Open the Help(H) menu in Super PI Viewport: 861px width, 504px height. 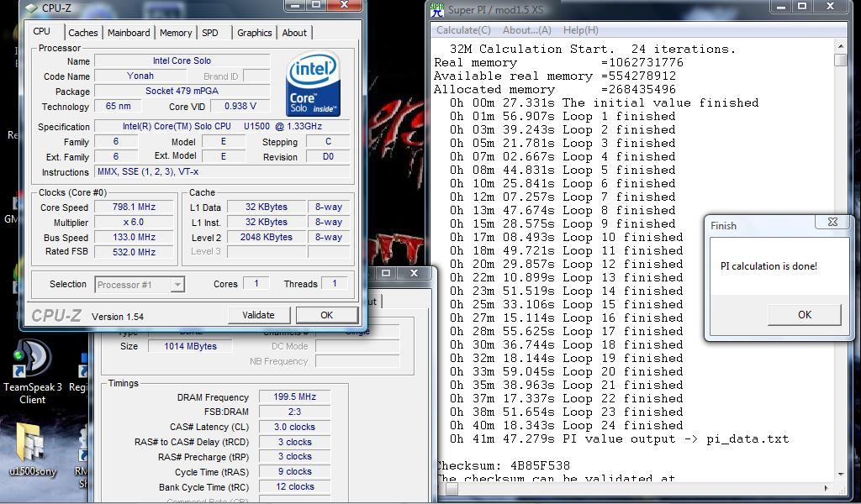coord(580,30)
